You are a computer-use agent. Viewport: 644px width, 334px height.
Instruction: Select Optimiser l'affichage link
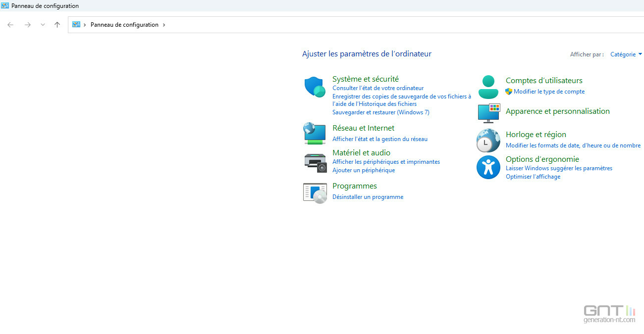click(x=533, y=177)
